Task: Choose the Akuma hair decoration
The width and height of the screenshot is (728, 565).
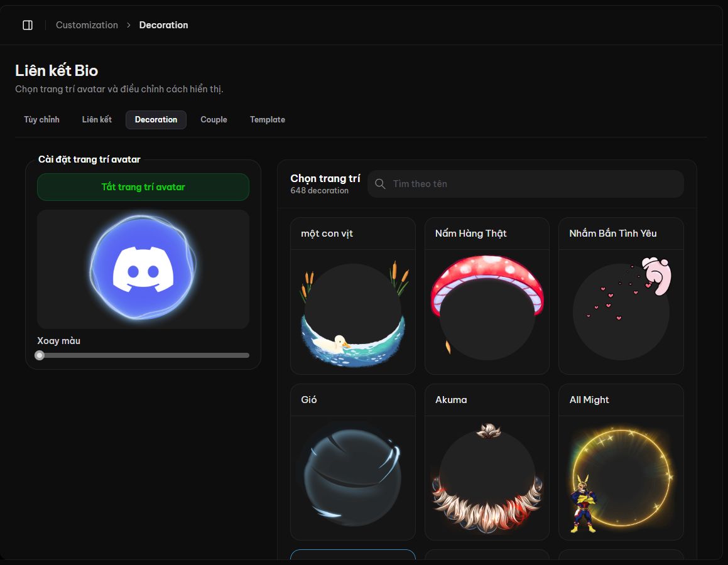Action: point(487,462)
